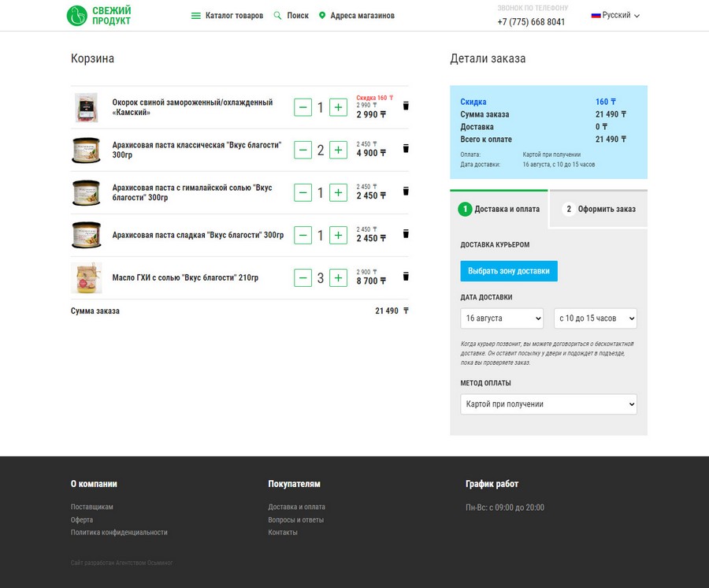The image size is (709, 588).
Task: Click Выбрать зону доставки button
Action: [x=509, y=271]
